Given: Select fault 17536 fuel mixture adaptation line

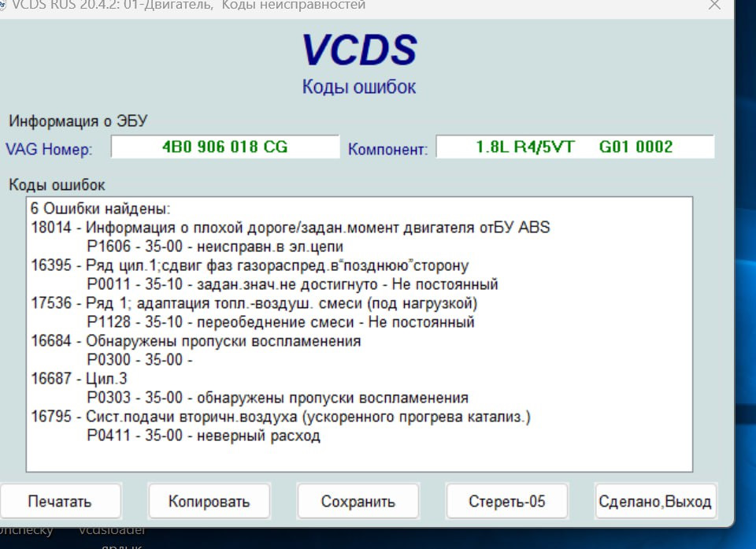Looking at the screenshot, I should click(x=254, y=303).
